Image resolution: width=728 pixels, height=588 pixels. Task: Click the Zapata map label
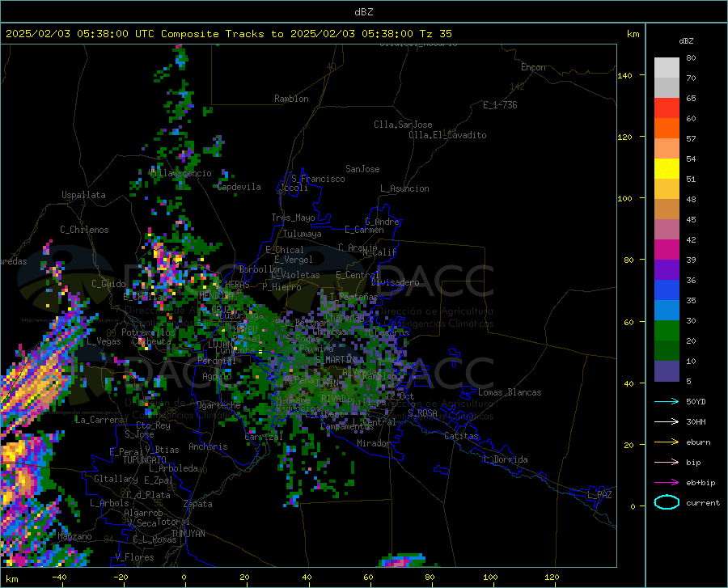tap(198, 504)
